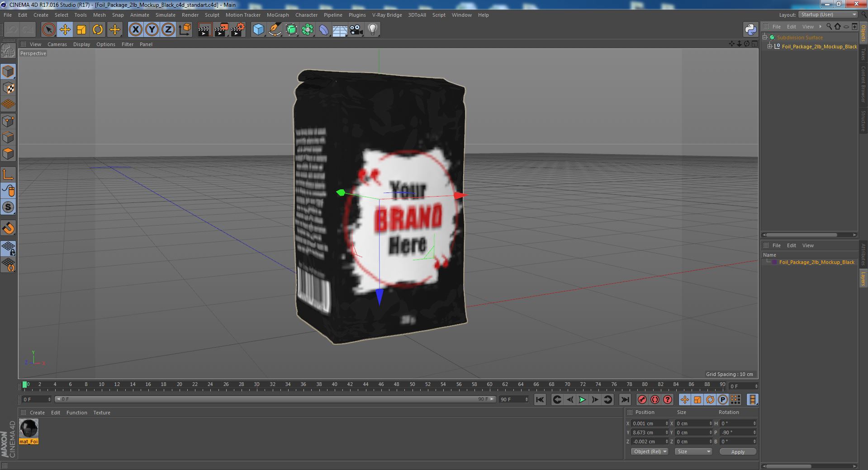Screen dimensions: 868x470
Task: Toggle the Locked Workplane button
Action: [8, 248]
